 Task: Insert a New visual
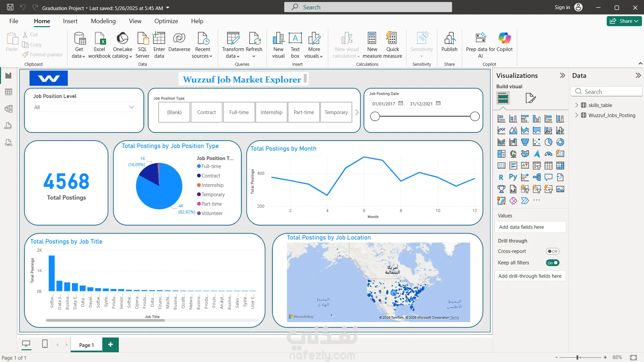(278, 45)
